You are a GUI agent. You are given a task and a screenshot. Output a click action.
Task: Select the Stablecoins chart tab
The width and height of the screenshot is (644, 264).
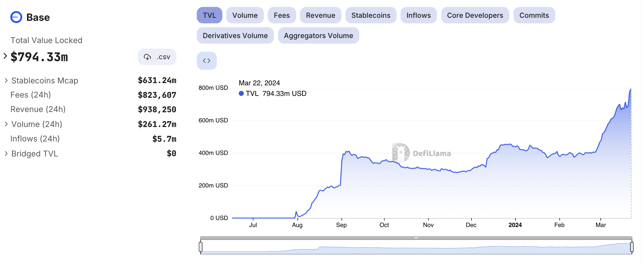371,15
